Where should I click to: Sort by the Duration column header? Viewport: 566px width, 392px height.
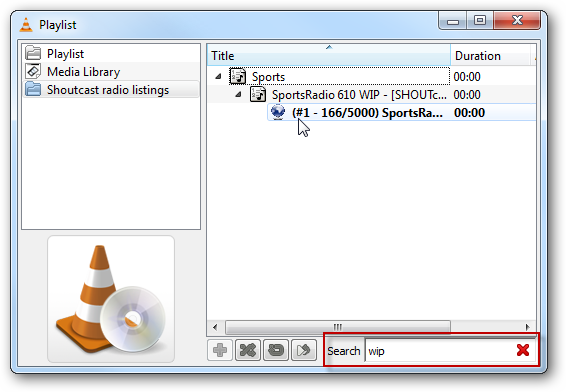click(490, 56)
